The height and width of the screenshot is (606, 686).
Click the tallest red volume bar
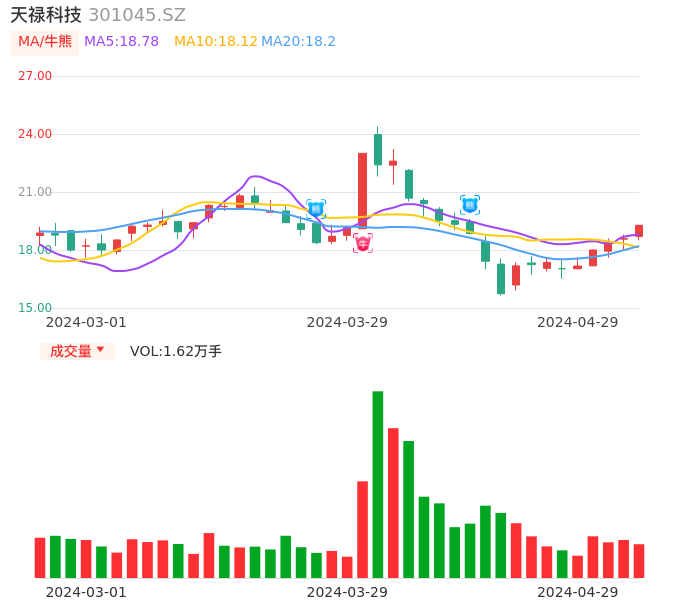click(x=393, y=503)
